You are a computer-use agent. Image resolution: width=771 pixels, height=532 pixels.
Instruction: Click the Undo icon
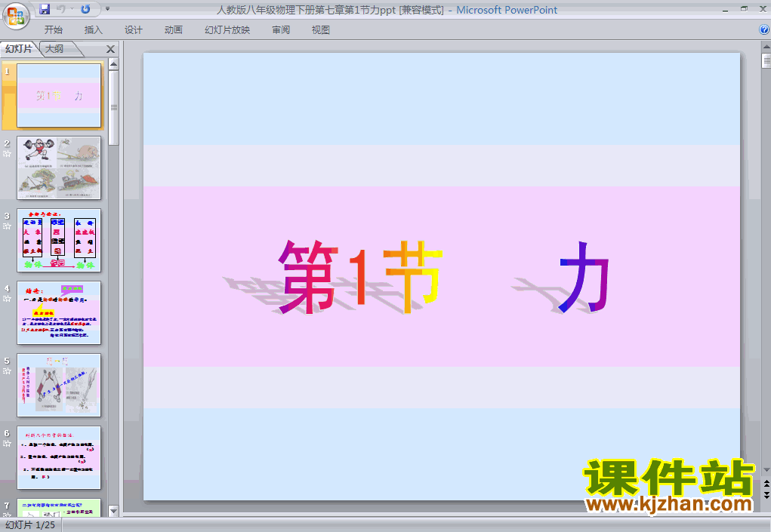[x=61, y=9]
